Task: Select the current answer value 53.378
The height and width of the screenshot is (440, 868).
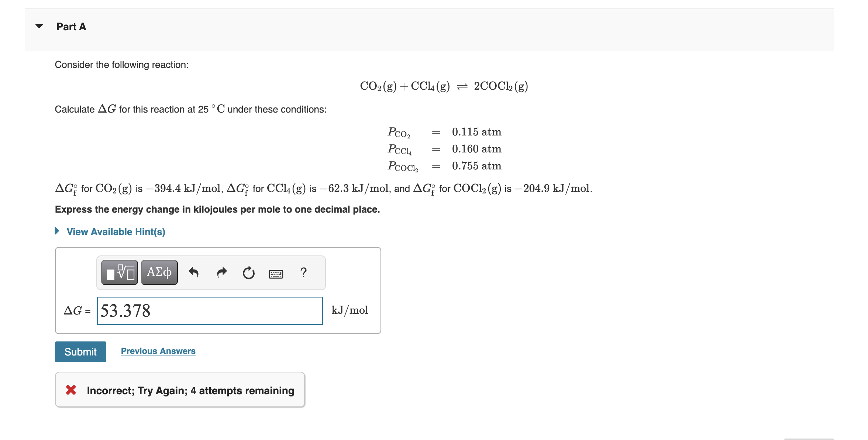Action: coord(125,310)
